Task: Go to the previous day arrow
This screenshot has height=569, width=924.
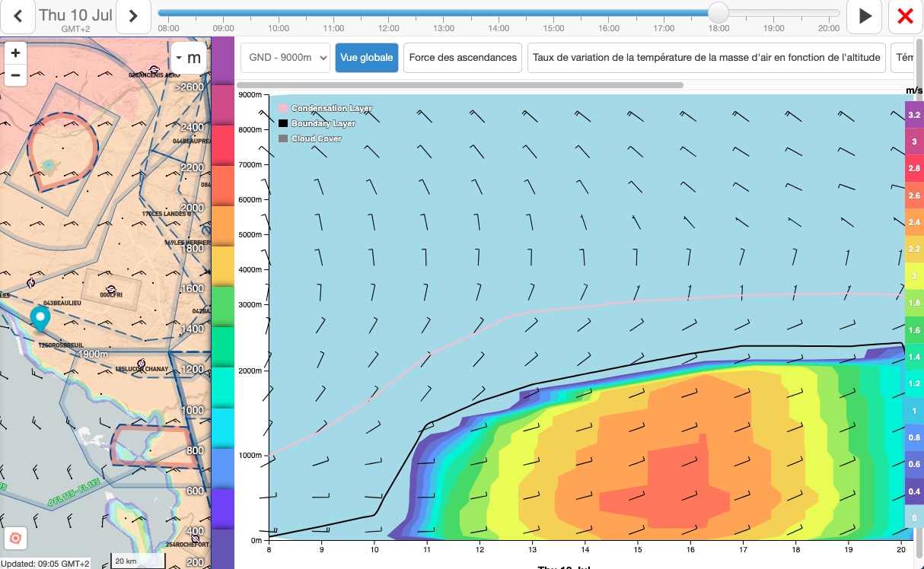Action: pos(18,16)
